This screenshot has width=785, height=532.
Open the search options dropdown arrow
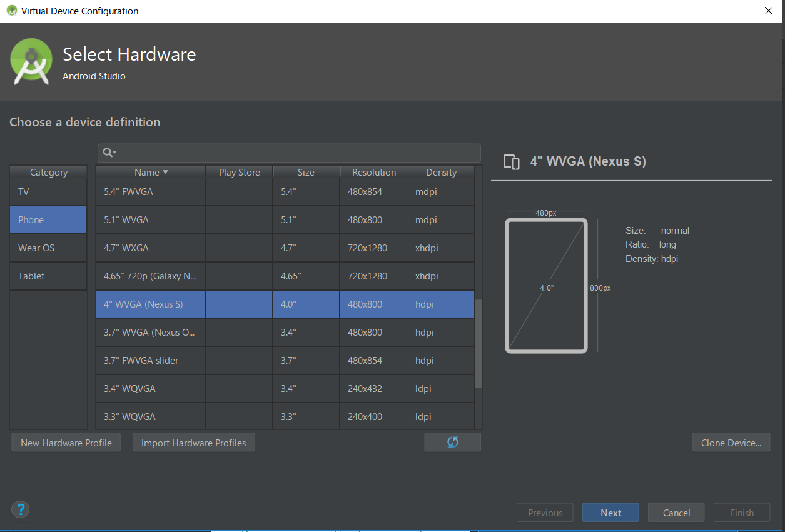[115, 153]
